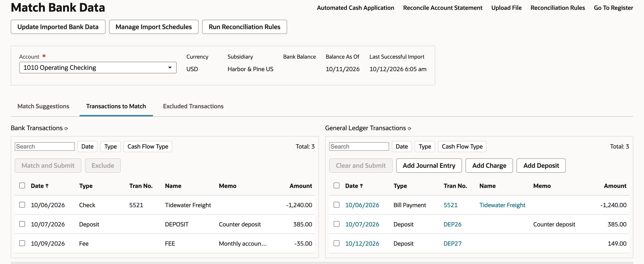The image size is (644, 264).
Task: Open Automated Cash Application link
Action: tap(356, 8)
